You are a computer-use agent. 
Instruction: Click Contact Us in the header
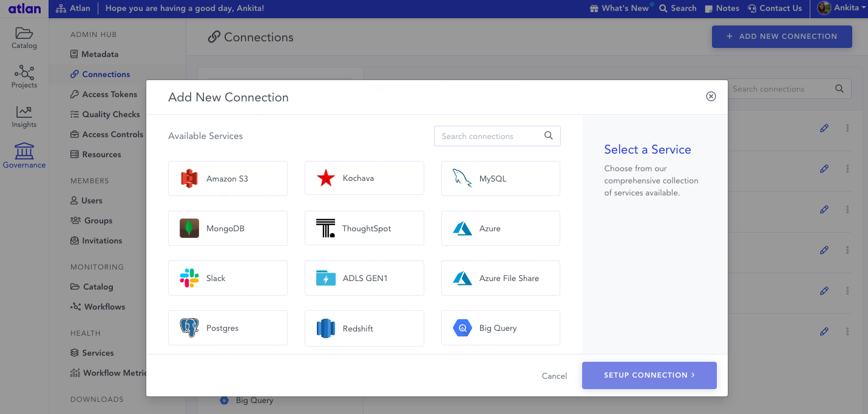775,8
